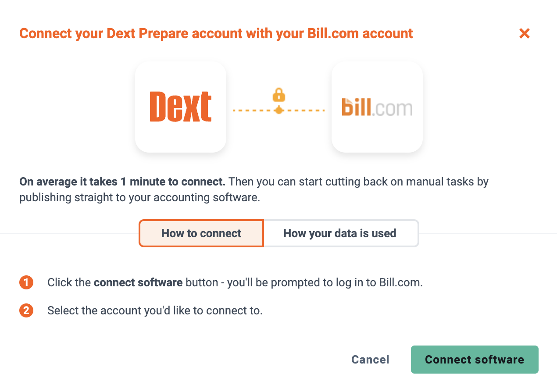Click the bold 'connect software' words in step 1
The height and width of the screenshot is (392, 557).
point(138,282)
